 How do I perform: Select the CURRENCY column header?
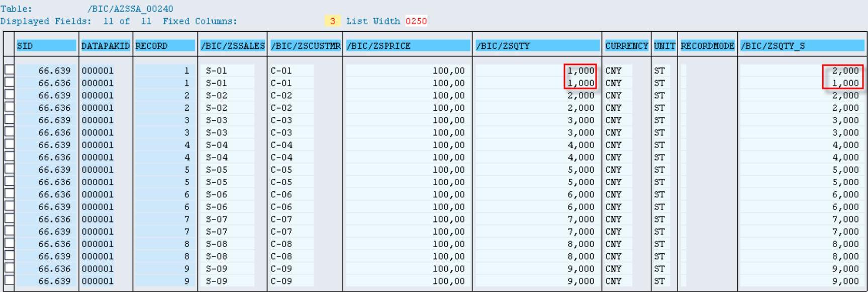pyautogui.click(x=626, y=46)
